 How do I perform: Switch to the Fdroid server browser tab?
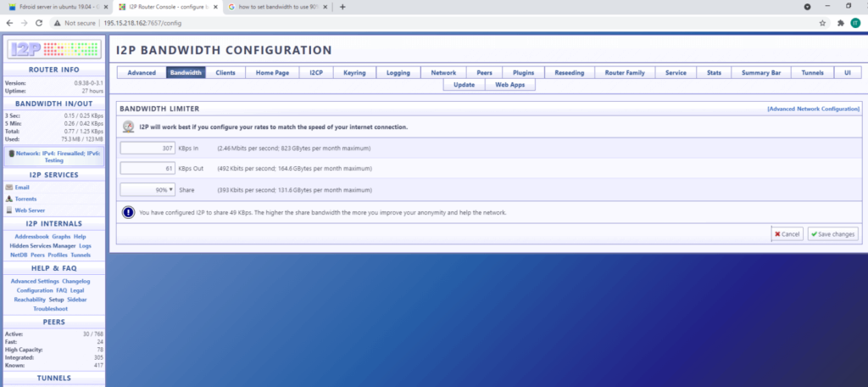pos(57,7)
